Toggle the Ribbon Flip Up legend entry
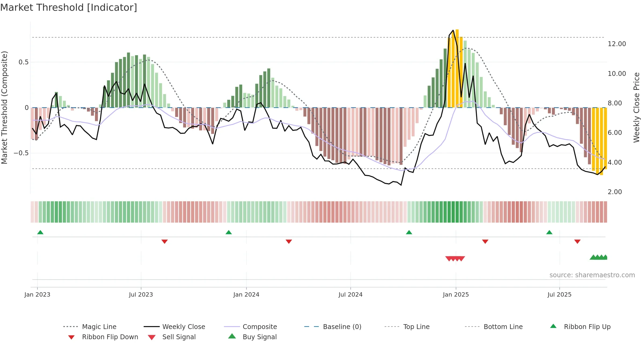 point(580,327)
